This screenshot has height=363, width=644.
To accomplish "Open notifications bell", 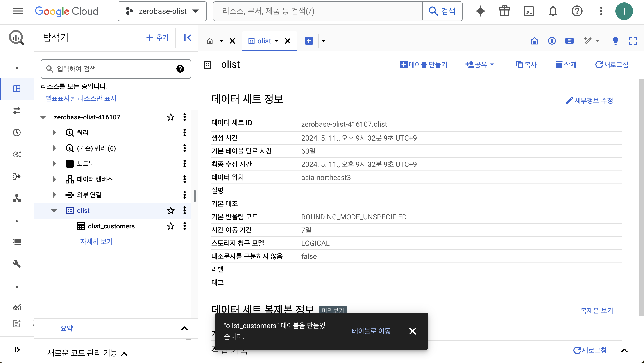I will tap(553, 11).
